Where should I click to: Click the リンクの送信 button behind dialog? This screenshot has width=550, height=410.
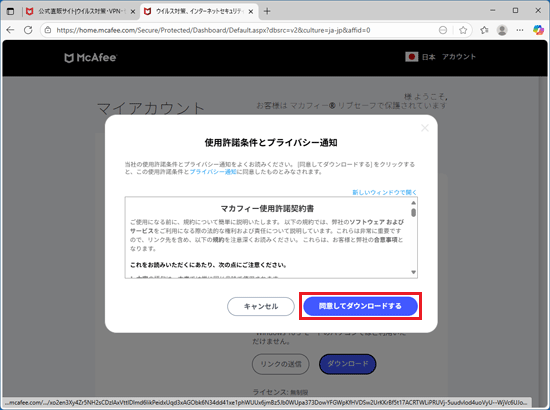click(x=281, y=364)
